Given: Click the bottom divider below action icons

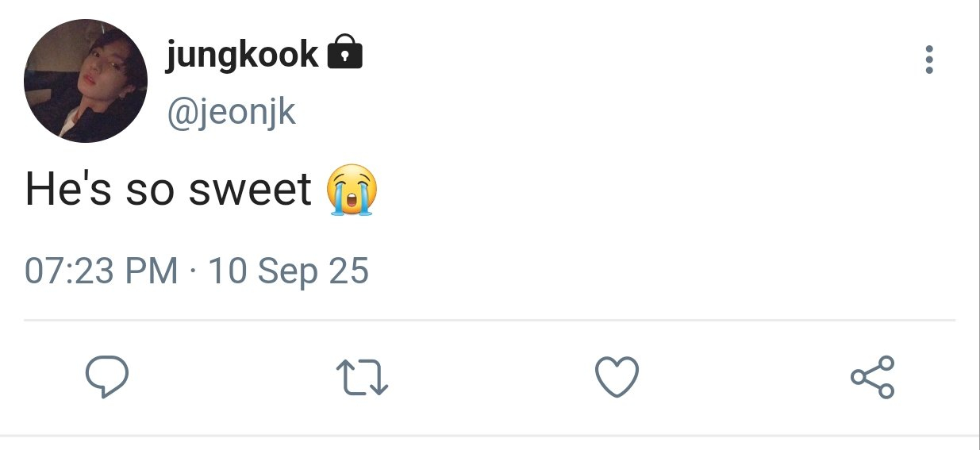Looking at the screenshot, I should point(490,436).
